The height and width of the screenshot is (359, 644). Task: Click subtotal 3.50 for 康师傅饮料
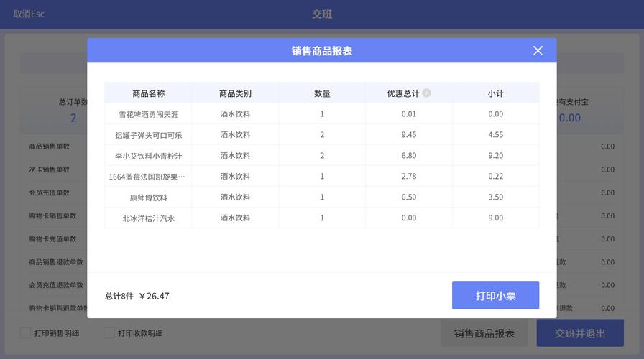496,197
